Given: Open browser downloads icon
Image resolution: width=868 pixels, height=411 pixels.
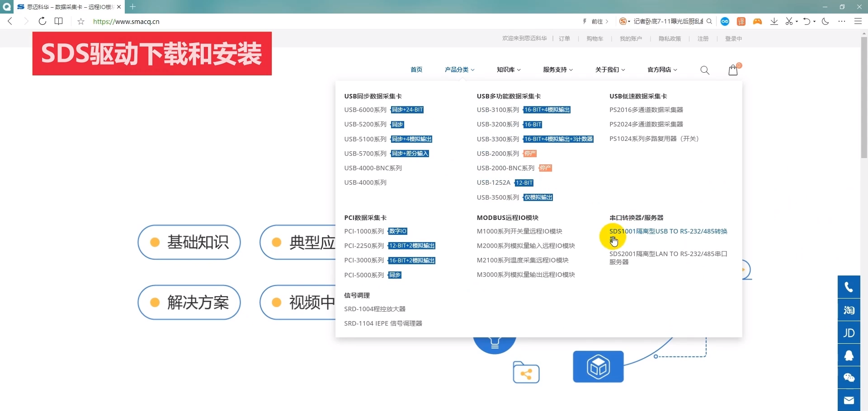Looking at the screenshot, I should click(x=774, y=21).
